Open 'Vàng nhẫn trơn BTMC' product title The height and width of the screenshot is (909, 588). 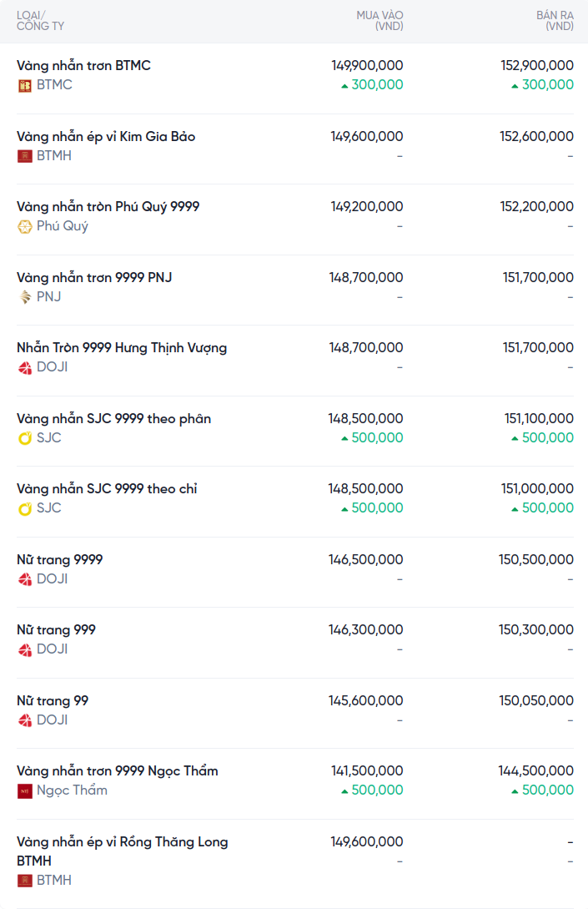click(x=83, y=65)
